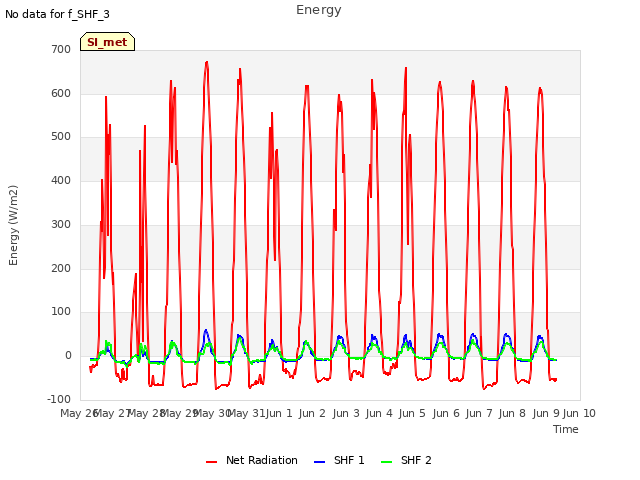The height and width of the screenshot is (480, 640).
Task: Click the y-axis label Energy (W/m2)
Action: [13, 225]
